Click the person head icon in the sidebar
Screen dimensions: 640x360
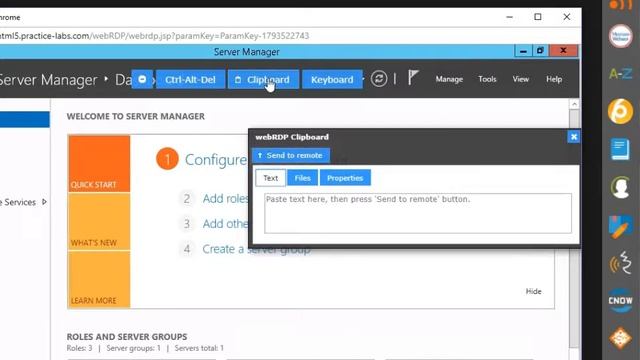[x=620, y=187]
